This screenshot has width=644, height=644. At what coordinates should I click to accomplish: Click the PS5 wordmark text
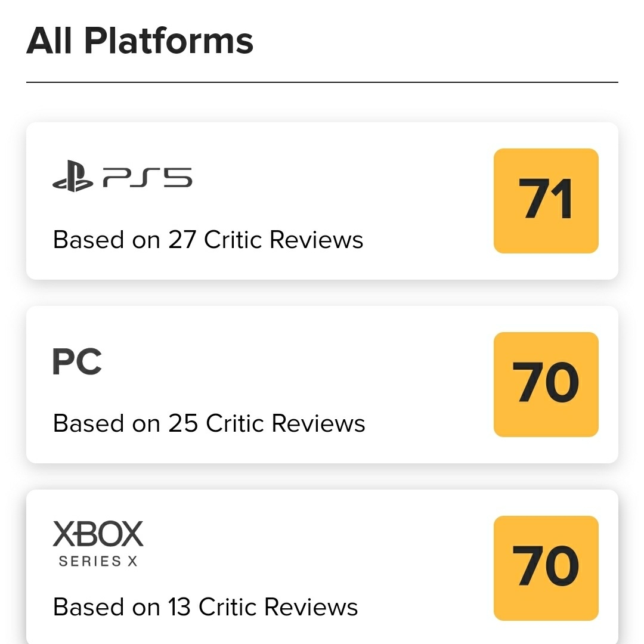point(147,177)
